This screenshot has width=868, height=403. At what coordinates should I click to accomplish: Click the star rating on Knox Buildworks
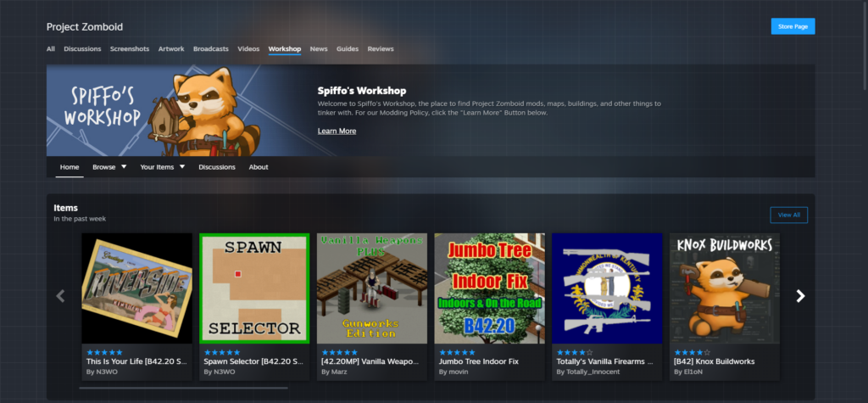[x=692, y=352]
